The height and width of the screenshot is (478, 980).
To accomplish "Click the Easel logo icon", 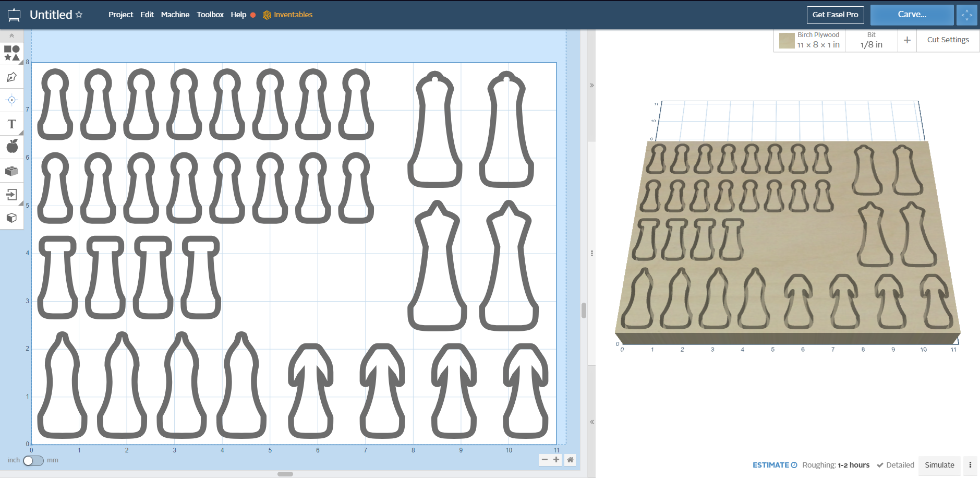I will click(14, 15).
